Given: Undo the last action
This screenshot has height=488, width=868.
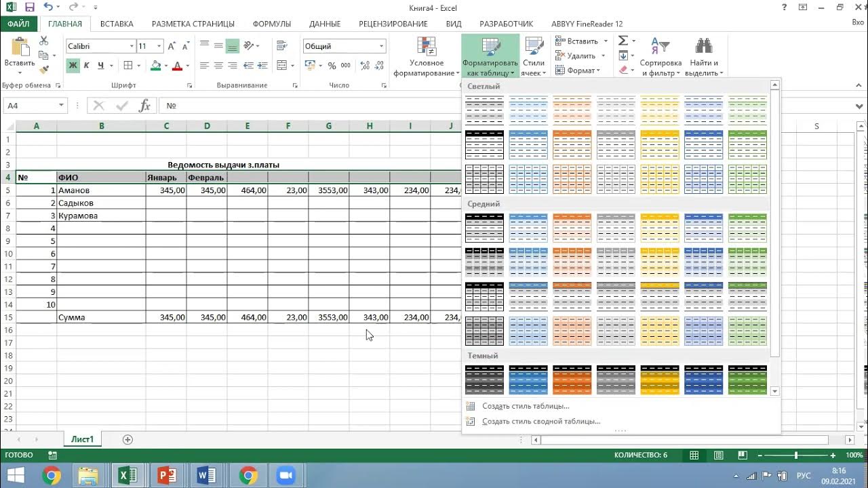Looking at the screenshot, I should 47,7.
